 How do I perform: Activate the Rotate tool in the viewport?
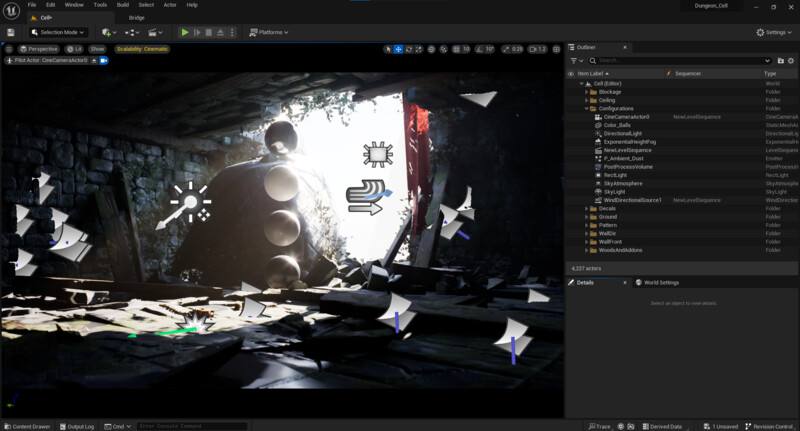coord(409,49)
